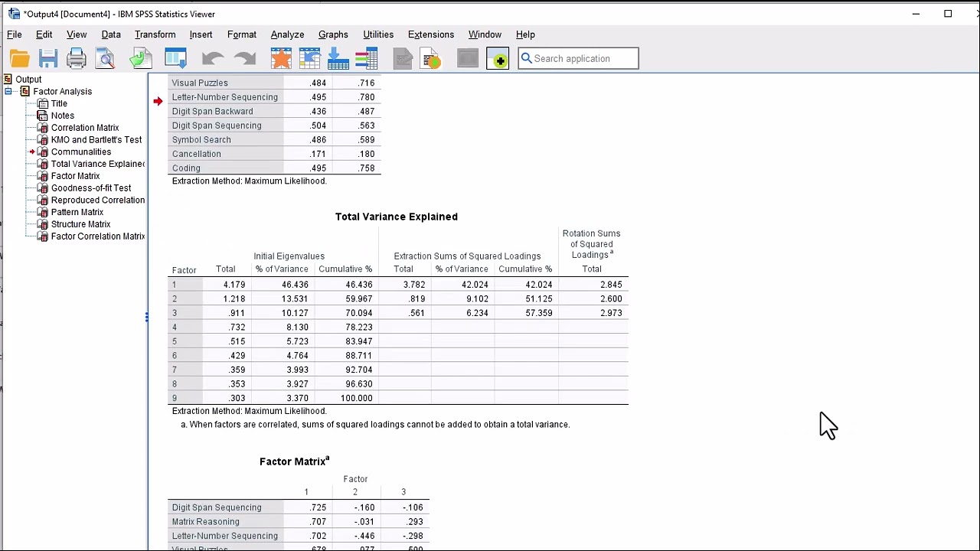Open the File menu
Image resolution: width=980 pixels, height=551 pixels.
15,34
